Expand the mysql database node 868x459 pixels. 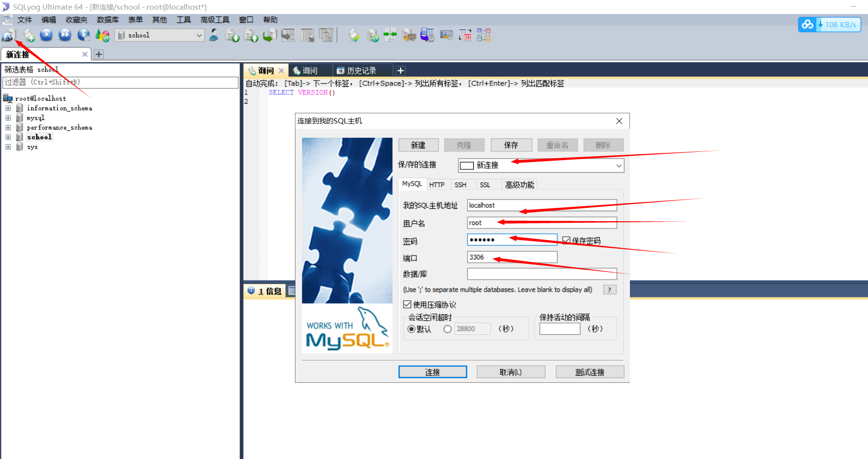point(8,118)
